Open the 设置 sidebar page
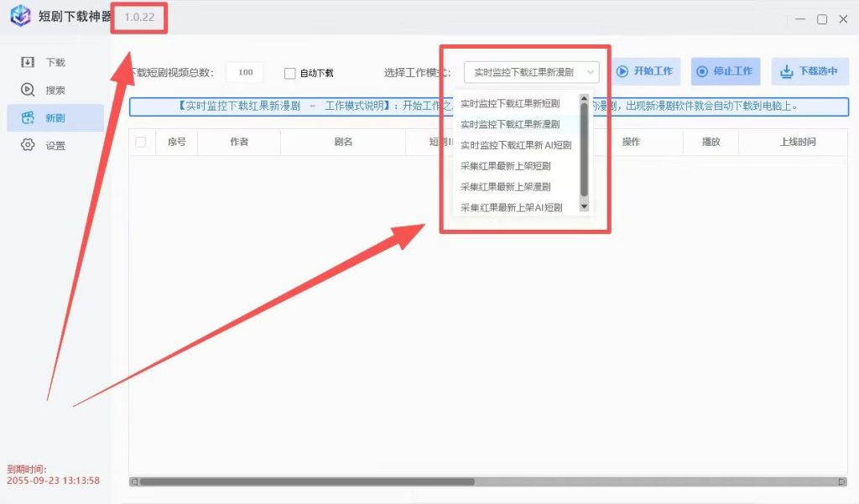 55,145
